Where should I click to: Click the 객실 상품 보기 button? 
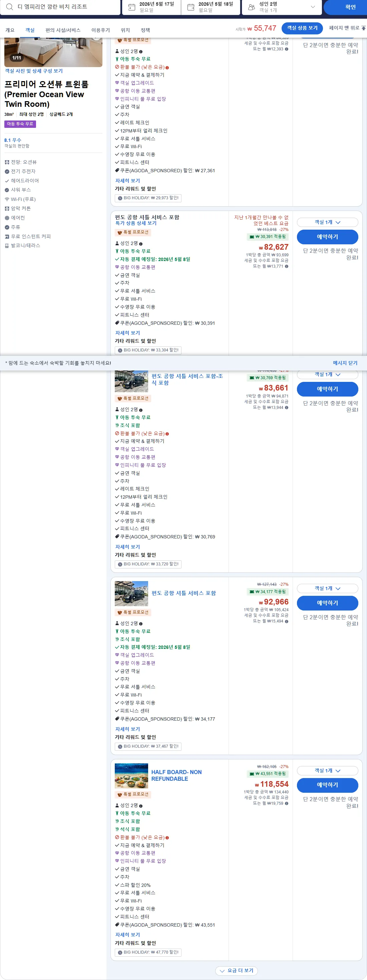click(x=302, y=28)
